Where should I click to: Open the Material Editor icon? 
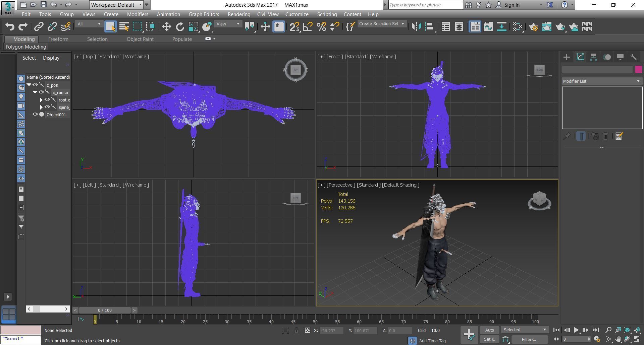[x=518, y=26]
